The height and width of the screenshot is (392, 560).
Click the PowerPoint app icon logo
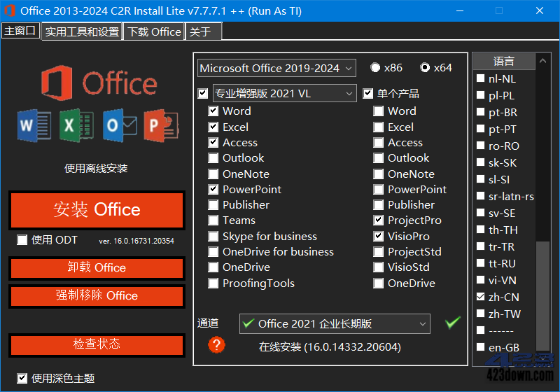click(162, 126)
